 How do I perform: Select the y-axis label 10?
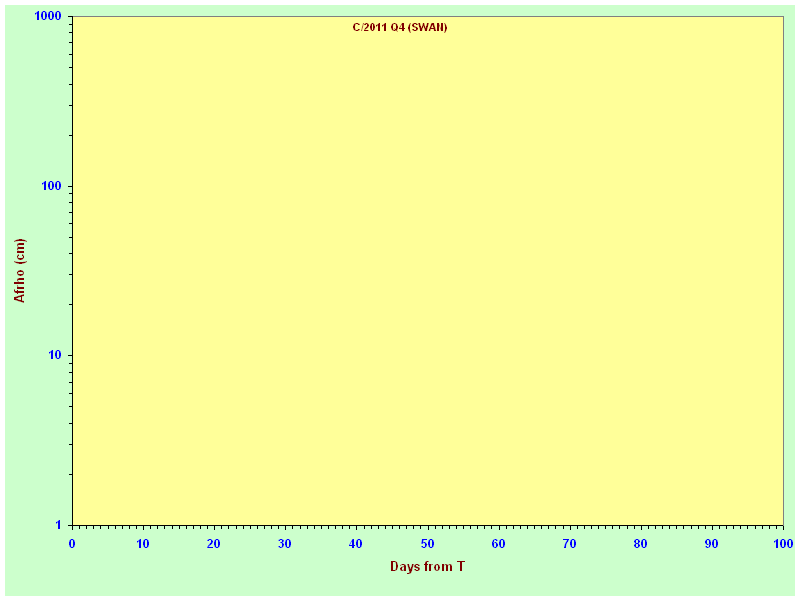55,355
